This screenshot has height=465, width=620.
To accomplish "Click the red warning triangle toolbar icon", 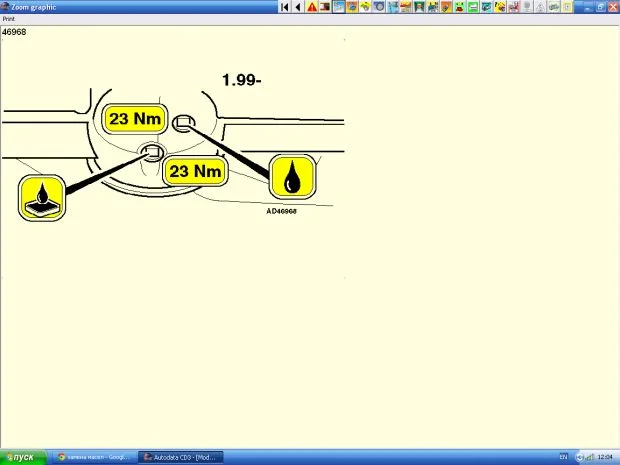I will [x=312, y=7].
